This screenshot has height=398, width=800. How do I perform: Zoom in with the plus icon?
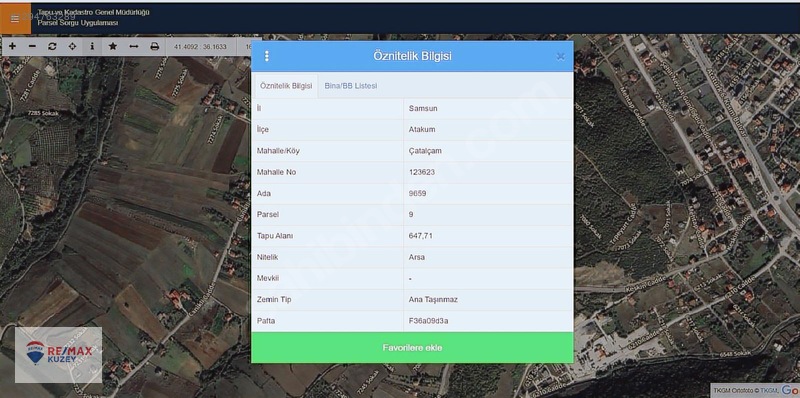tap(12, 46)
